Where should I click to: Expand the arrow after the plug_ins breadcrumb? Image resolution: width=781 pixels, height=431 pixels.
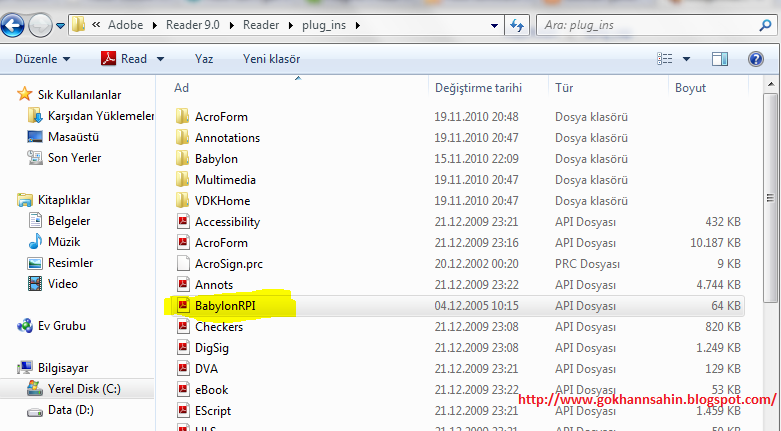coord(358,25)
